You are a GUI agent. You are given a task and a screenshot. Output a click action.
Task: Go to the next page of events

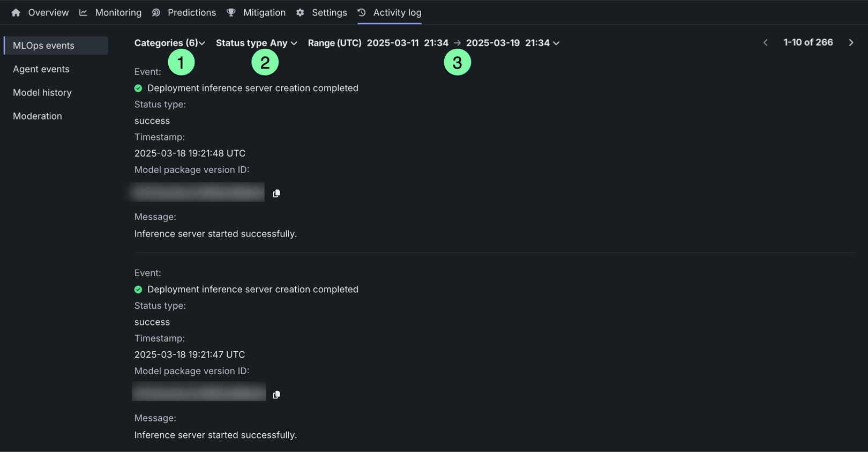pos(851,42)
